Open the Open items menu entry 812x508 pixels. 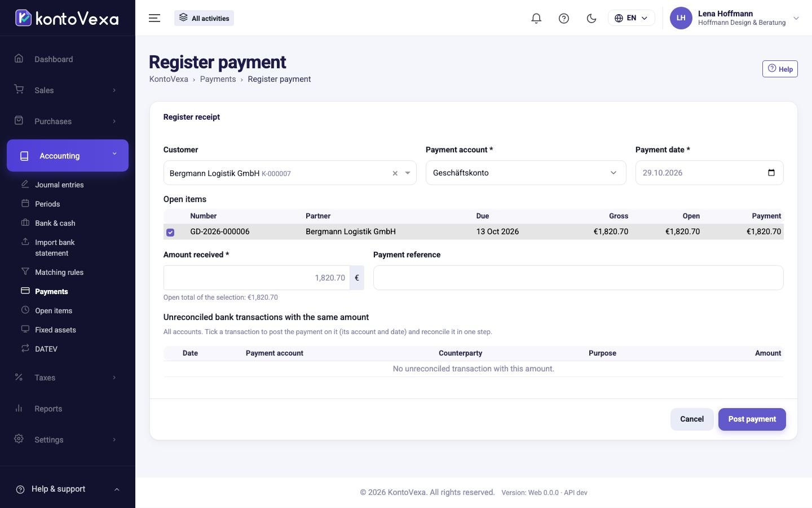[54, 310]
